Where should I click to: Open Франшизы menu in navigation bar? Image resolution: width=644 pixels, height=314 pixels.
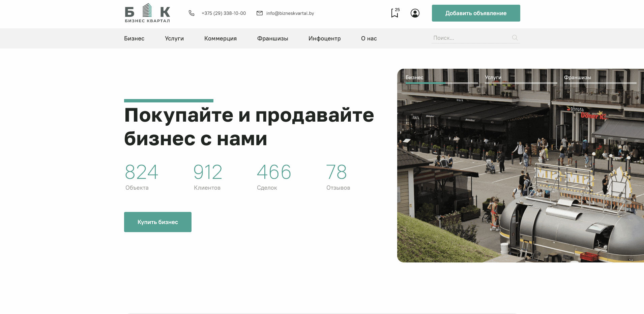click(x=272, y=38)
